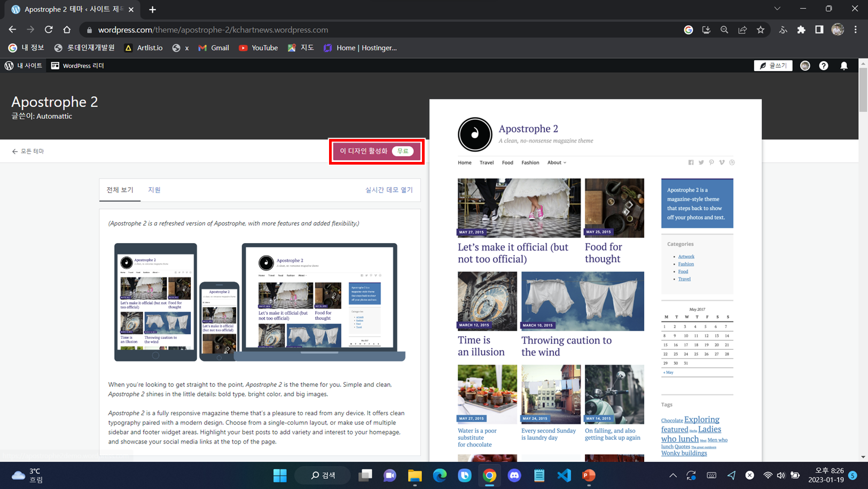The width and height of the screenshot is (868, 489).
Task: Open Fashion in the preview menu
Action: [x=530, y=162]
